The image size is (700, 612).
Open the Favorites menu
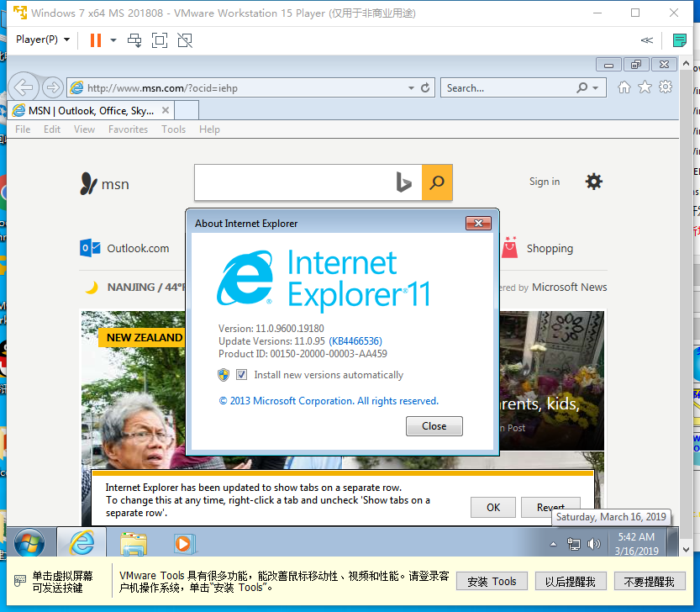[x=128, y=129]
